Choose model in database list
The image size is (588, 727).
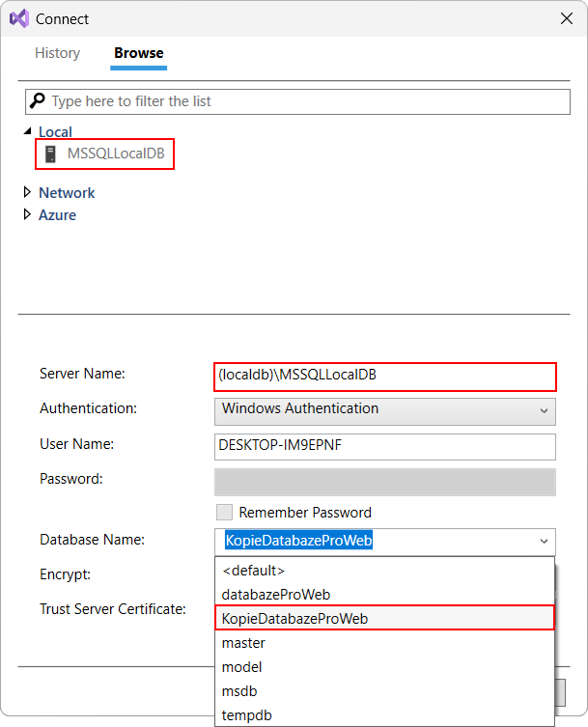(385, 667)
